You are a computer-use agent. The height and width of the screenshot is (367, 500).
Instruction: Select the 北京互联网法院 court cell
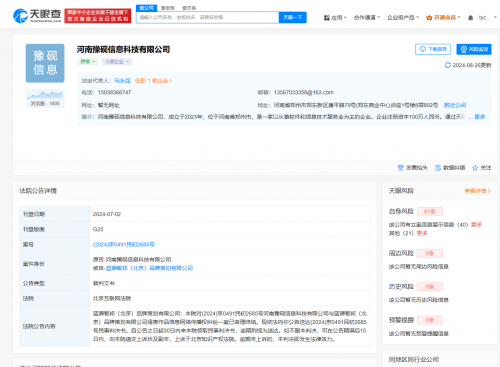[x=230, y=298]
